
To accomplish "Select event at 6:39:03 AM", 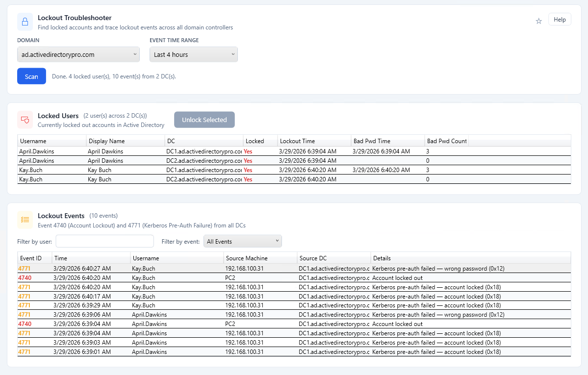I will click(294, 342).
